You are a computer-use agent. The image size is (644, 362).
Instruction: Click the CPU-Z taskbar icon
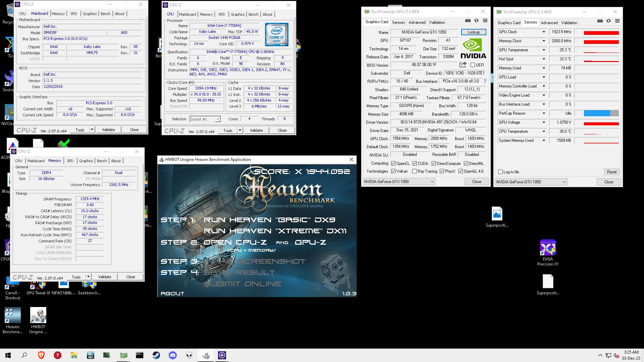point(222,355)
